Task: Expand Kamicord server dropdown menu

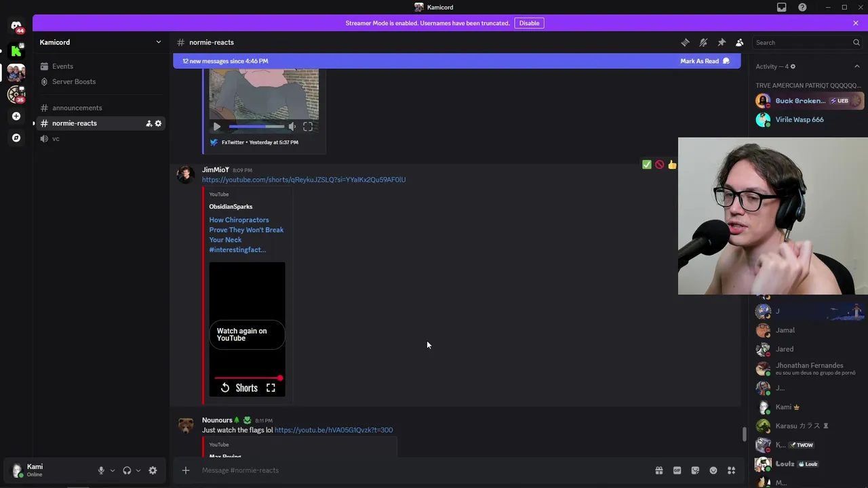Action: [159, 42]
